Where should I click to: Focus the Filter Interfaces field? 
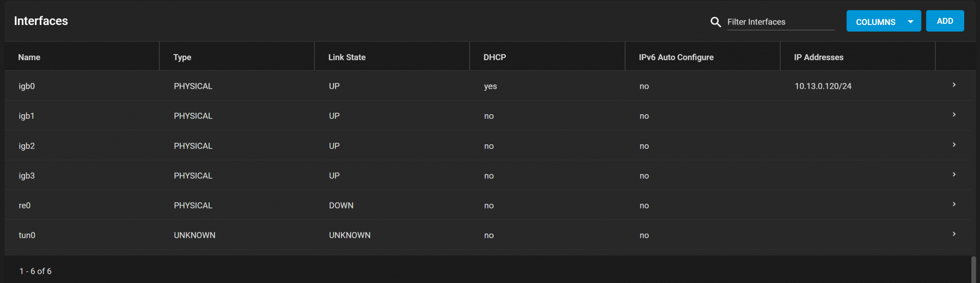780,22
